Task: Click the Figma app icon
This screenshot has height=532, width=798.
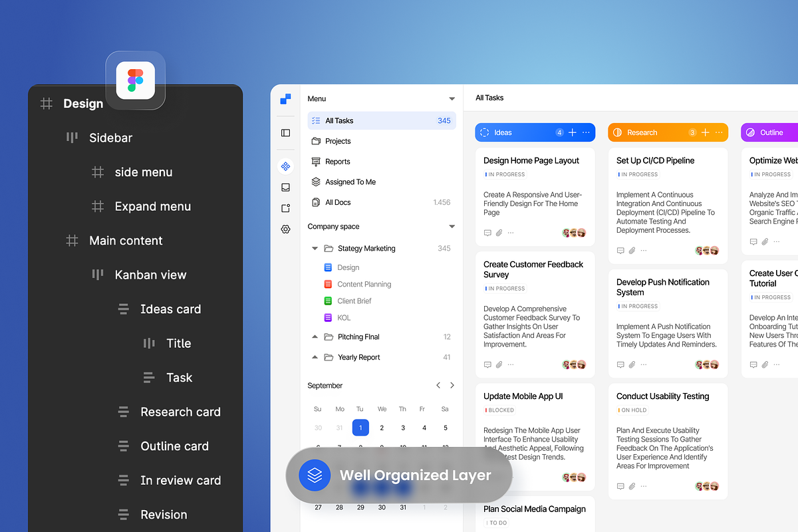Action: (136, 80)
